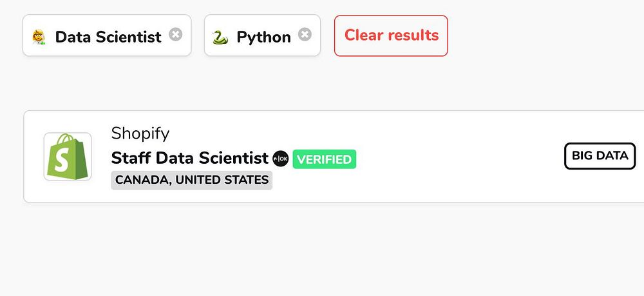Screen dimensions: 644x296
Task: Click the X beside Data Scientist
Action: click(175, 35)
